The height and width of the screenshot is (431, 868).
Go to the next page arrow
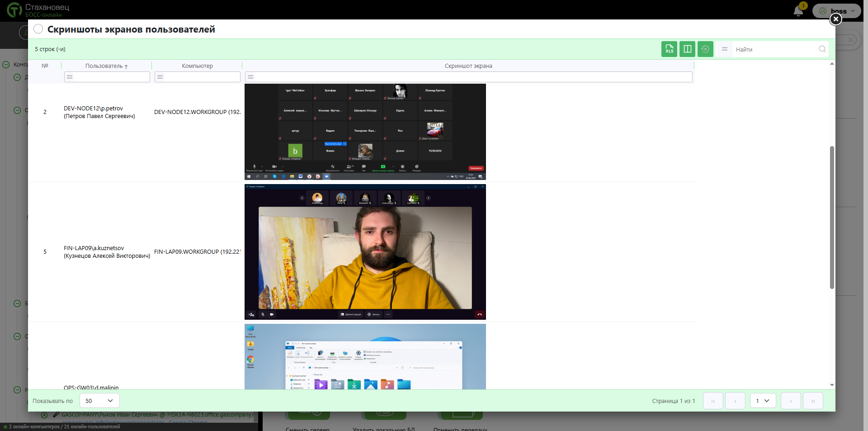(x=791, y=401)
